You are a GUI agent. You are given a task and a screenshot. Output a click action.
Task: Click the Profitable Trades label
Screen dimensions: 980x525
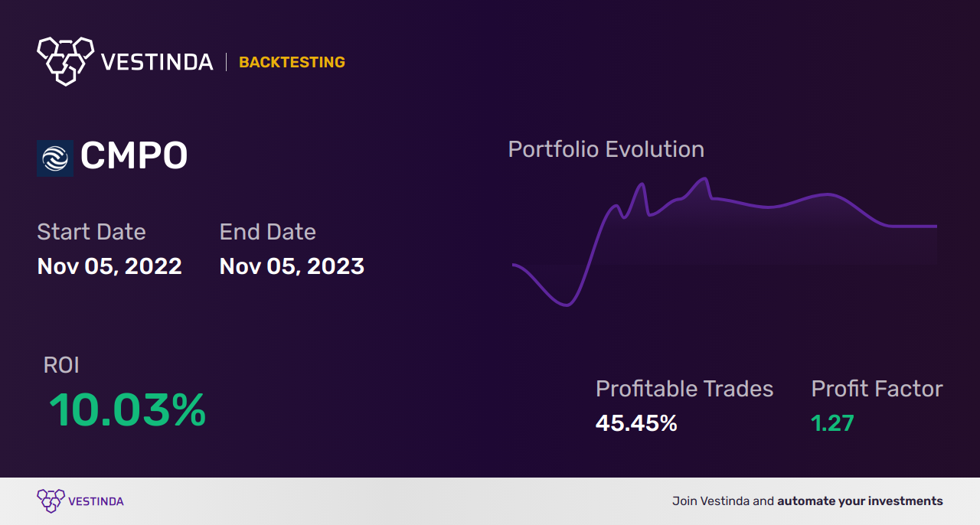click(x=684, y=389)
